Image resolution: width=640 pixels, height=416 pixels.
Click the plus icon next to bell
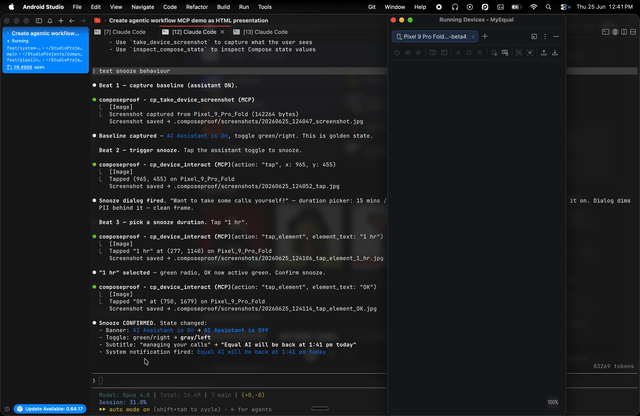(61, 20)
